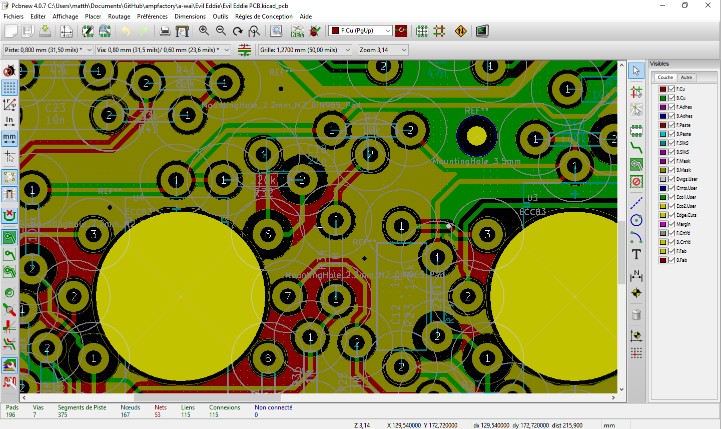Image resolution: width=721 pixels, height=429 pixels.
Task: Click the B.Mask layer color swatch
Action: pyautogui.click(x=661, y=170)
